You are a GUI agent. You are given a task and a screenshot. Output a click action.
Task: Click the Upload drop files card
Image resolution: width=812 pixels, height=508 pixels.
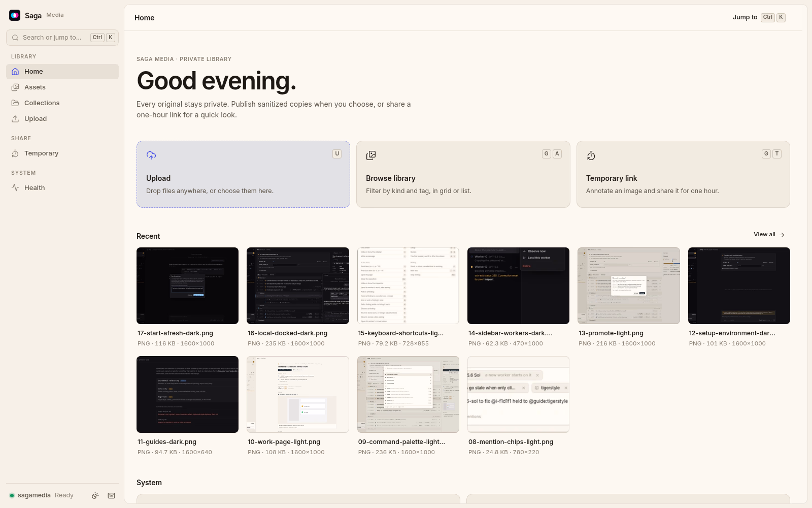pyautogui.click(x=243, y=174)
